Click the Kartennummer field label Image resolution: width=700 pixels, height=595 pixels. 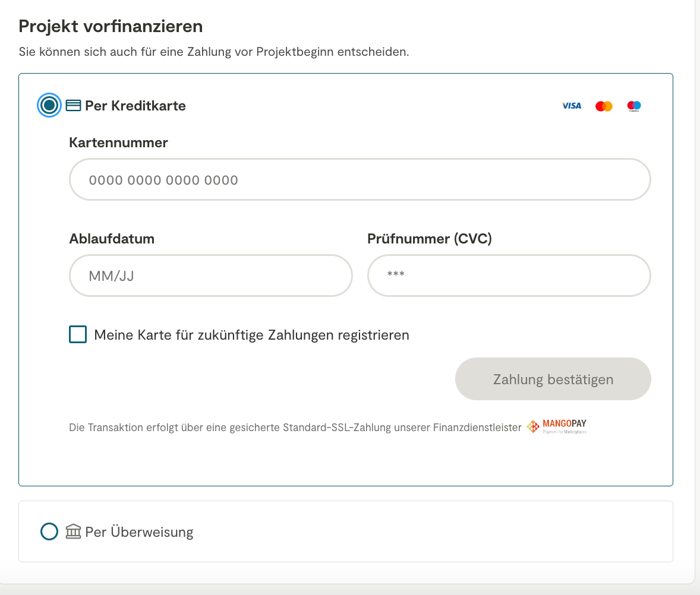click(x=118, y=143)
